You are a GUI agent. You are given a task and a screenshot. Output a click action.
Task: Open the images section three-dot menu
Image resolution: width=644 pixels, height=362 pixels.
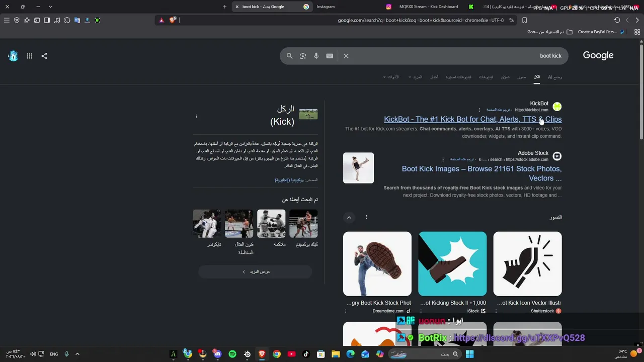coord(366,217)
